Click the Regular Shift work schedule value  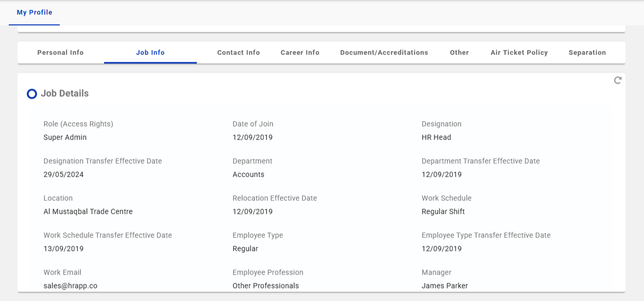click(443, 212)
